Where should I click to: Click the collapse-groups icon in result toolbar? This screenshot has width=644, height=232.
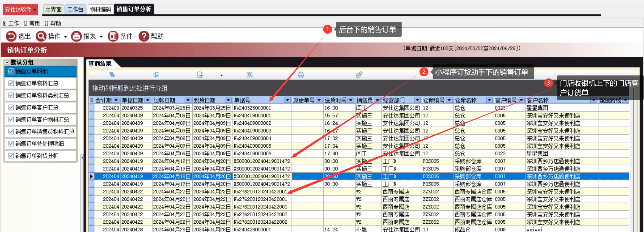coord(156,75)
